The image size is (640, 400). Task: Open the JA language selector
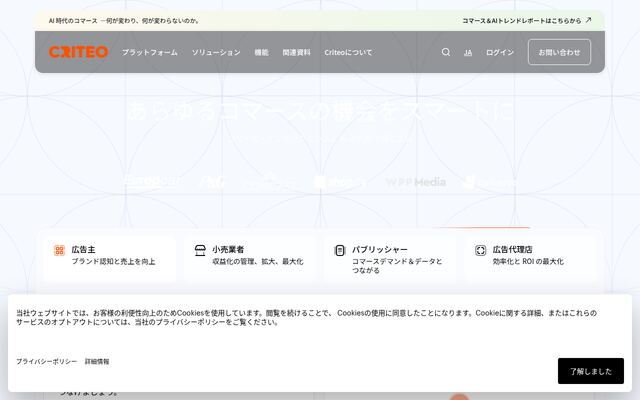click(468, 53)
